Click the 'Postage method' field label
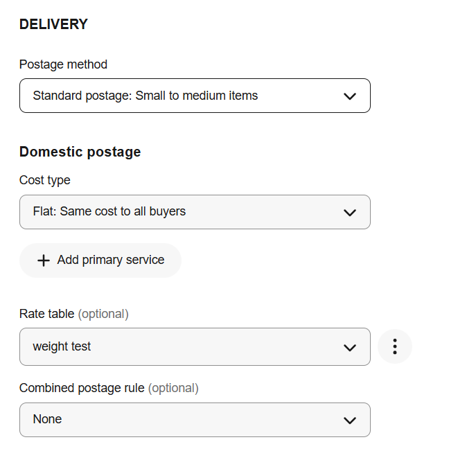Viewport: 476px width, 451px height. click(63, 64)
